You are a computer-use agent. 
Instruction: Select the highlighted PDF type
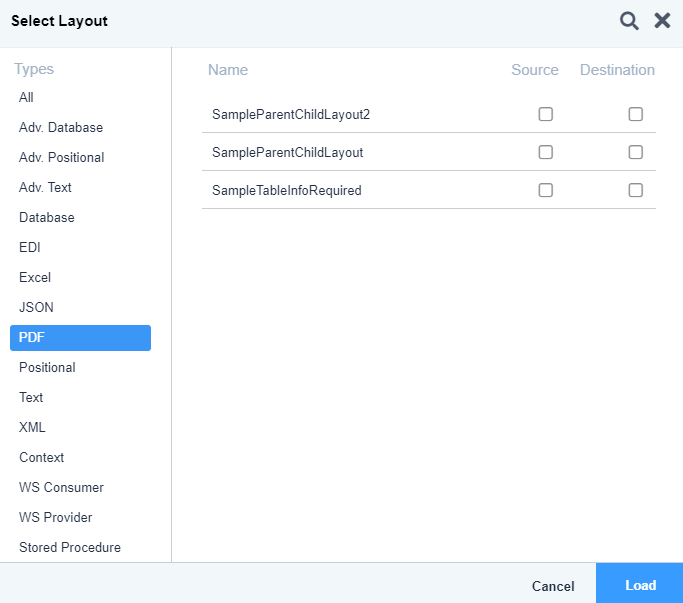[80, 338]
